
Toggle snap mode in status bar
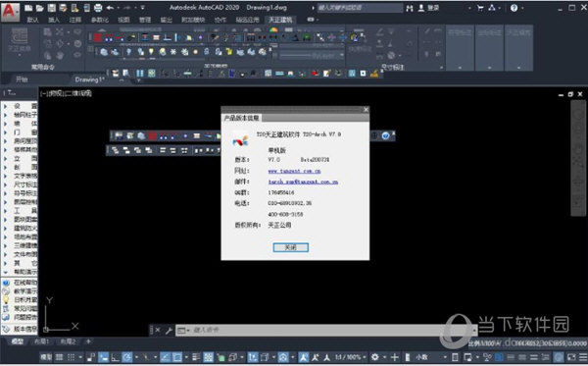[x=71, y=357]
